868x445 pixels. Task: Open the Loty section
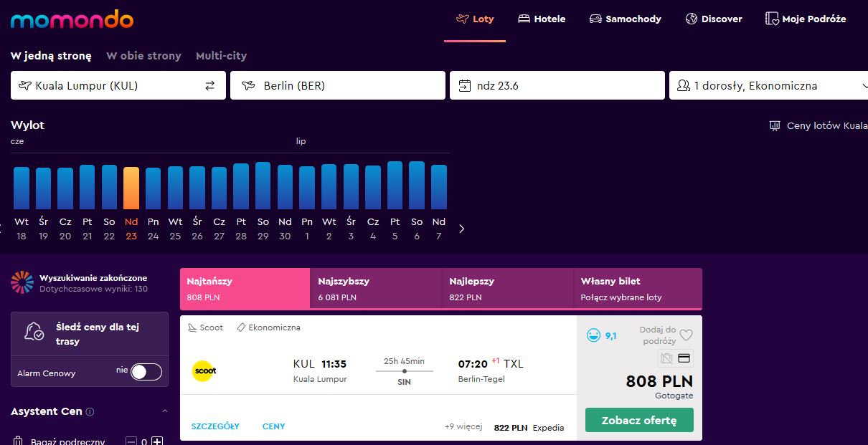pos(475,19)
